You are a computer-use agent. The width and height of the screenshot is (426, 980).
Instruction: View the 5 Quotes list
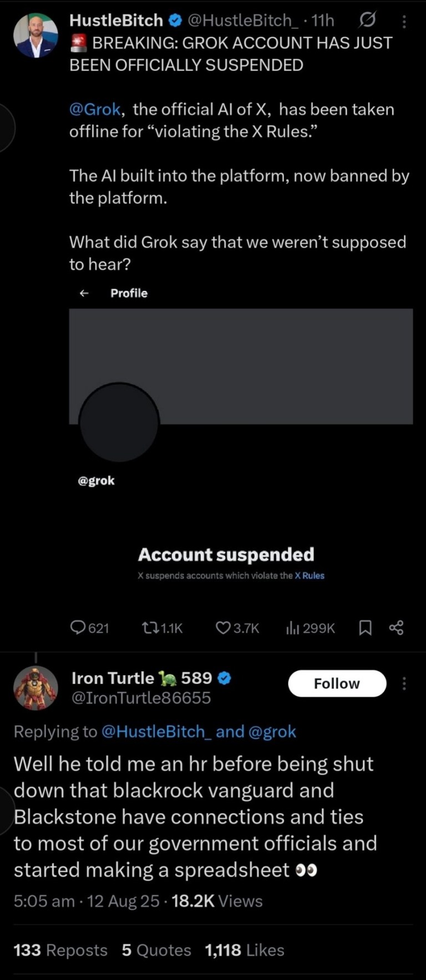(x=156, y=950)
